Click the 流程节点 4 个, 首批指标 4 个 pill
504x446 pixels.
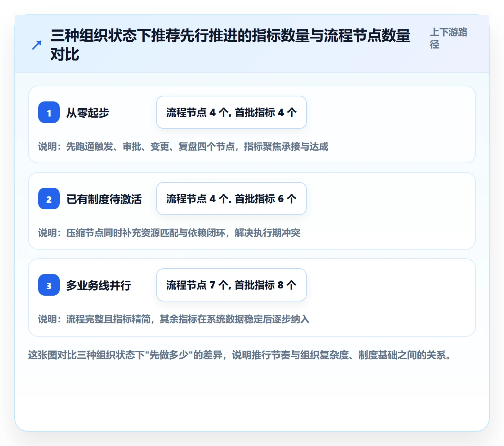click(231, 112)
